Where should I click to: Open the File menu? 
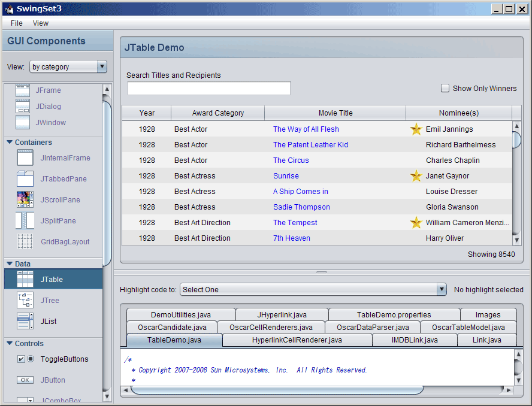[x=17, y=23]
